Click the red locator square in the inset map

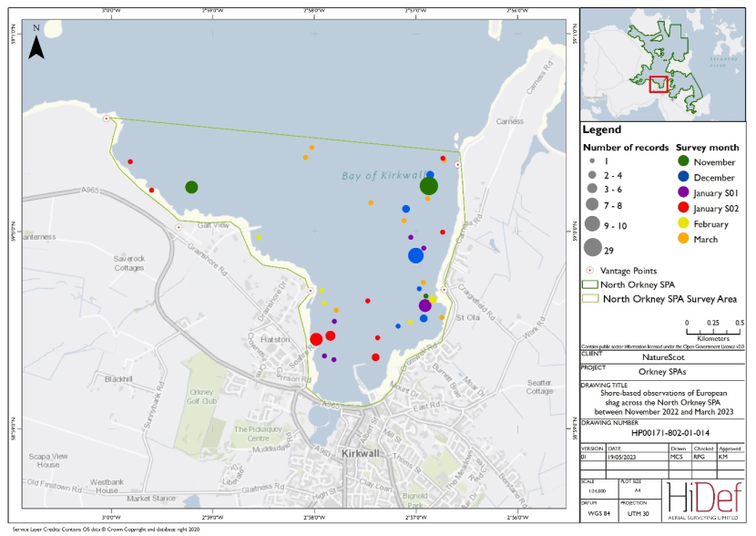point(659,85)
